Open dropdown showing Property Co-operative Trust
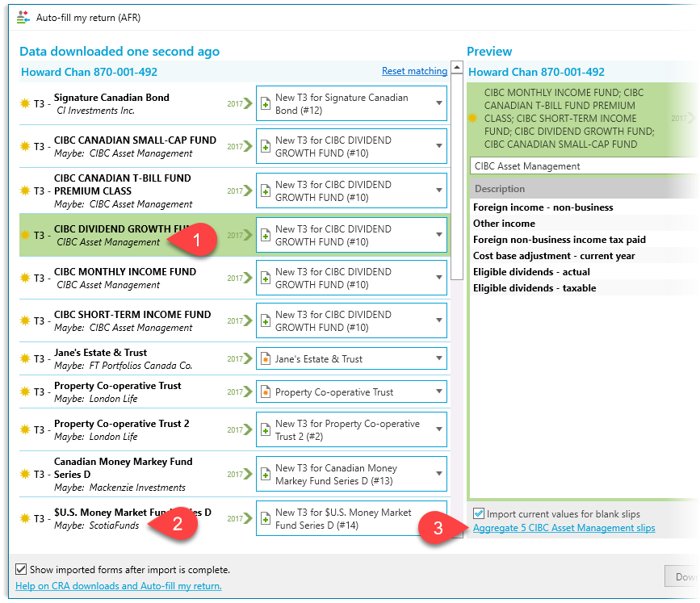Image resolution: width=700 pixels, height=603 pixels. coord(351,392)
